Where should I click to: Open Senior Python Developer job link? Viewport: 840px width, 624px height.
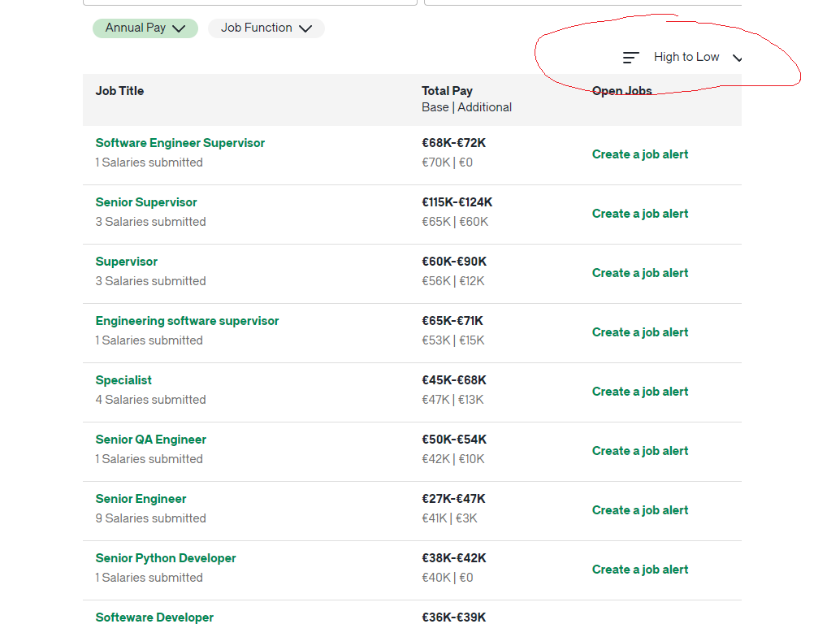pyautogui.click(x=166, y=558)
